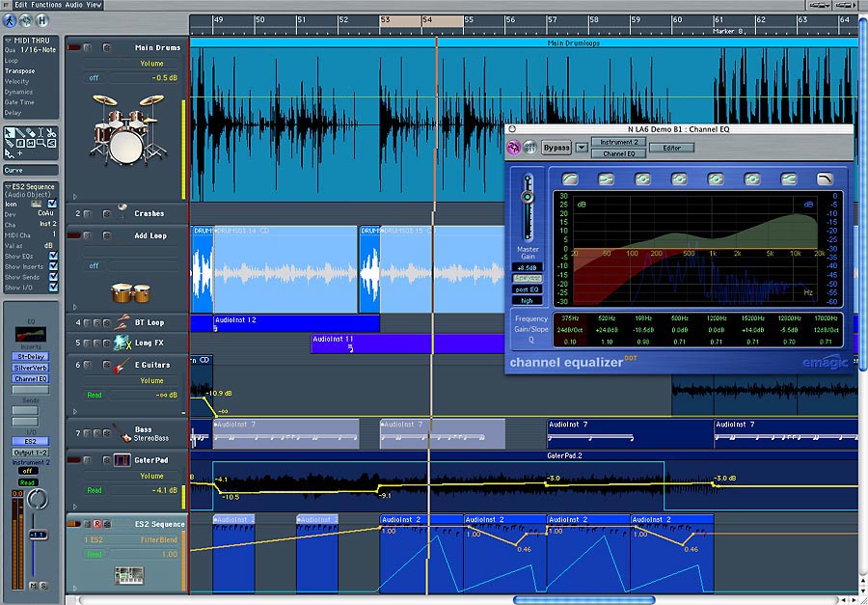Click the GaterPad track icon
This screenshot has height=605, width=868.
(122, 460)
